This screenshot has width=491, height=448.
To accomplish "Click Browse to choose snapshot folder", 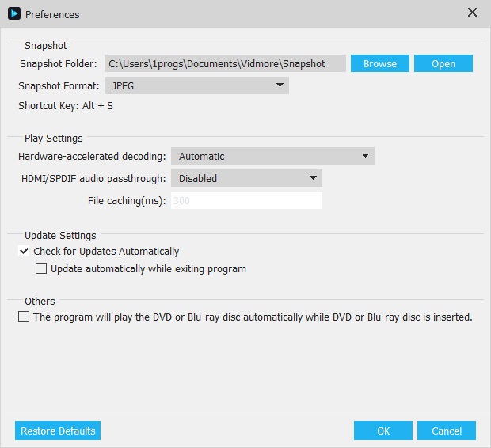I will click(380, 64).
